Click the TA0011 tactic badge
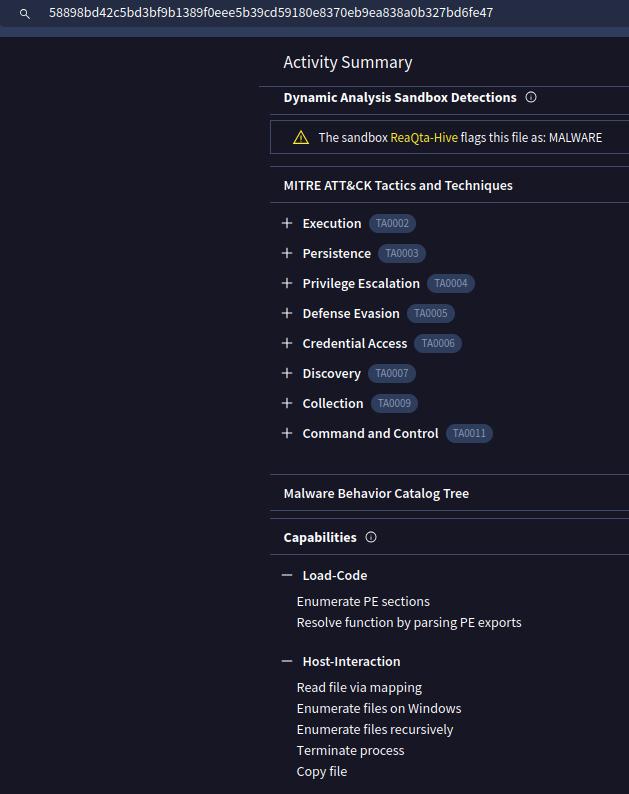This screenshot has width=629, height=794. pos(469,433)
